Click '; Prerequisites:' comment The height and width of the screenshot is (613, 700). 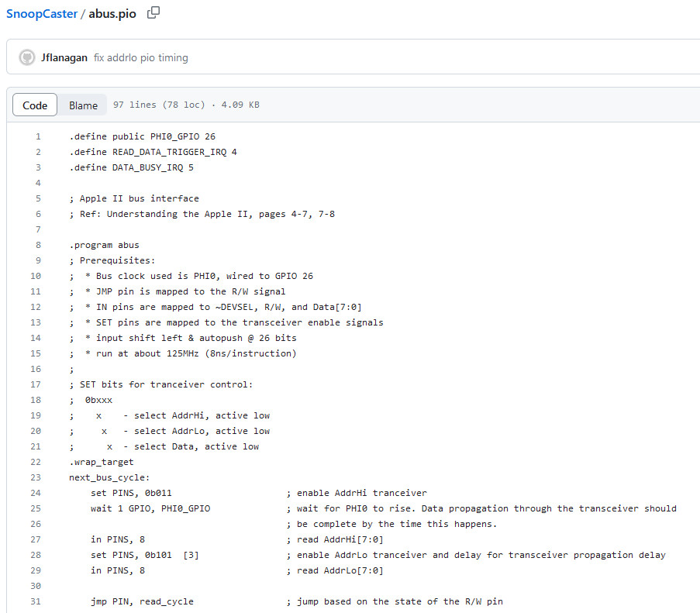(x=112, y=260)
